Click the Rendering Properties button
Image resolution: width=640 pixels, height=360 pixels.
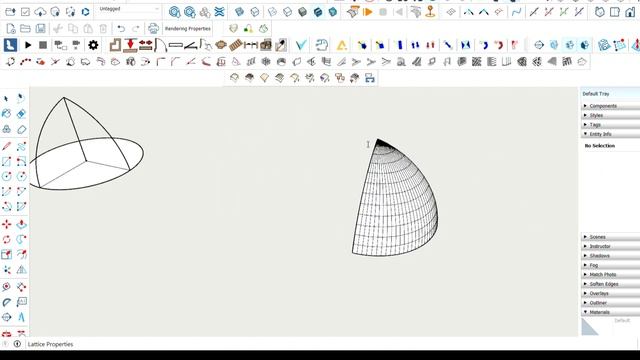pyautogui.click(x=188, y=29)
